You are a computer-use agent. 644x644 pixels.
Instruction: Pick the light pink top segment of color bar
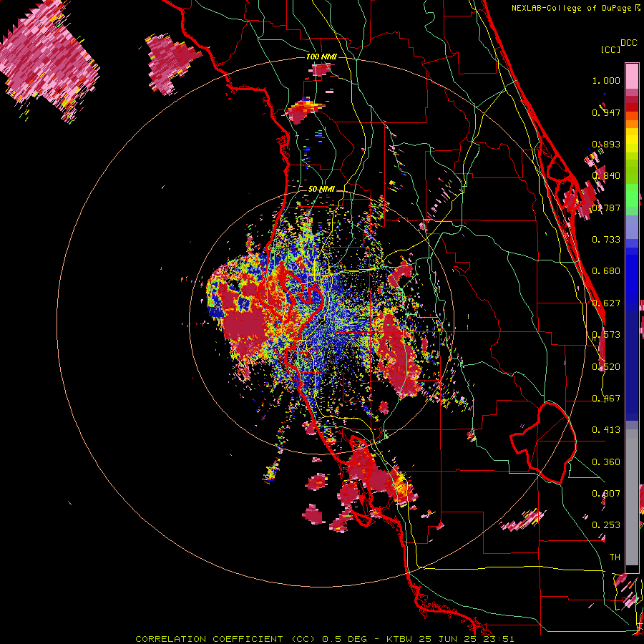(x=632, y=76)
